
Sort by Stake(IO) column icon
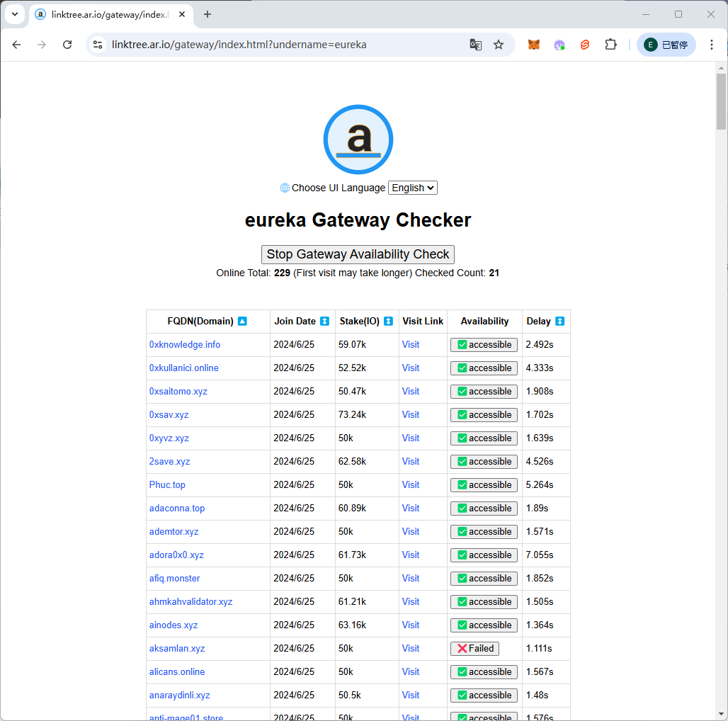389,322
